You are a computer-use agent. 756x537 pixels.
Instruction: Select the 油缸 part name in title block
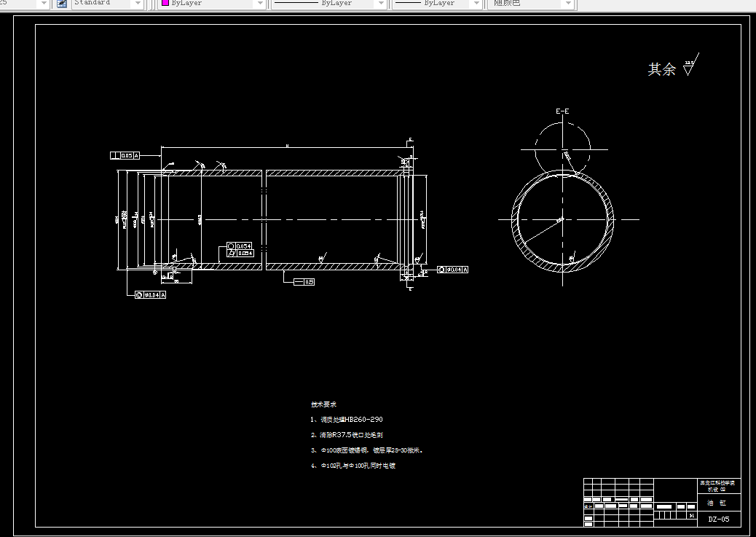(x=717, y=503)
